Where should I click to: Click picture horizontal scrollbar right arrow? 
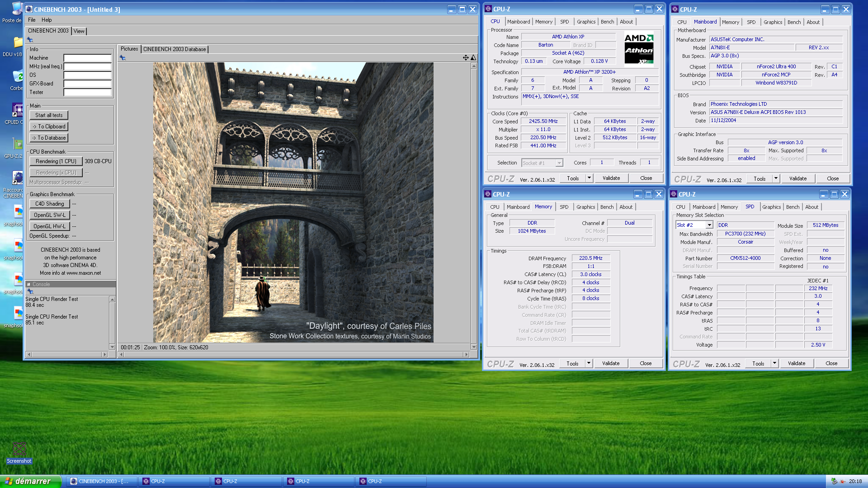466,355
